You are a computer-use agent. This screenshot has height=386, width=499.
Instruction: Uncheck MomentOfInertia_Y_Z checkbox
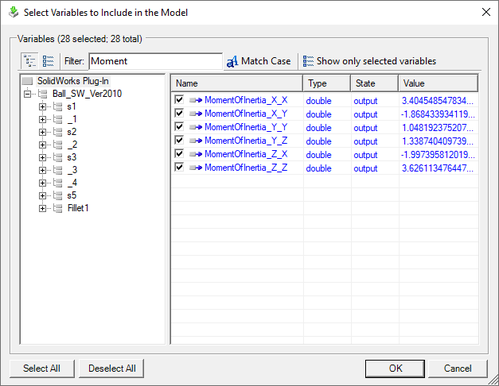click(x=179, y=140)
